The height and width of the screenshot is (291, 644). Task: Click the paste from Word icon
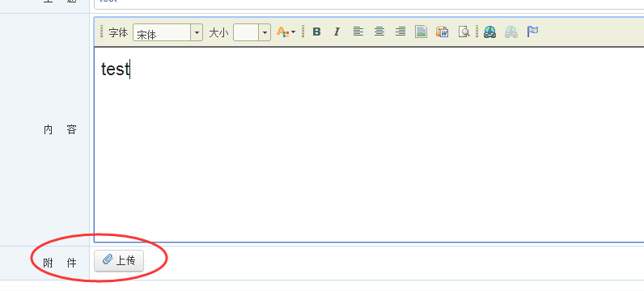point(443,32)
